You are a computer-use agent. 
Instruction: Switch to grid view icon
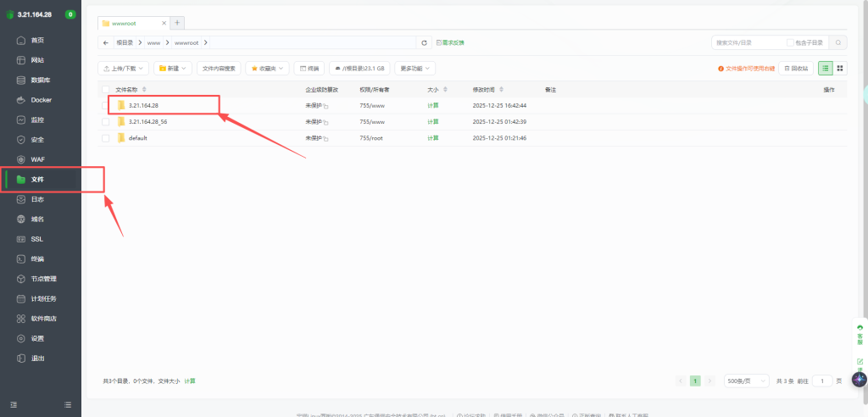(840, 68)
